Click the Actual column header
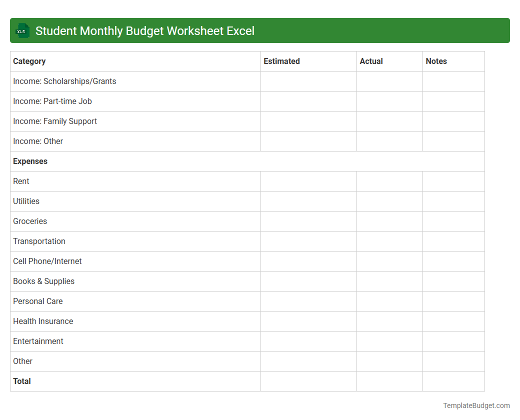This screenshot has height=420, width=520. [371, 61]
